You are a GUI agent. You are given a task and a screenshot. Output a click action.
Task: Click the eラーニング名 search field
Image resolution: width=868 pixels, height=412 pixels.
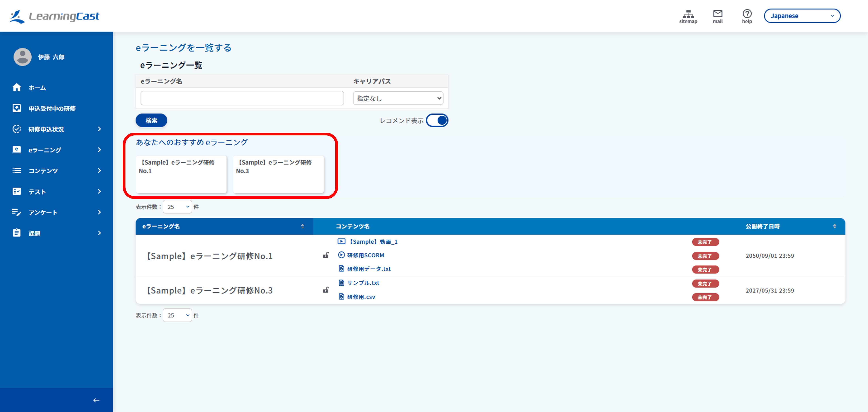[x=242, y=98]
